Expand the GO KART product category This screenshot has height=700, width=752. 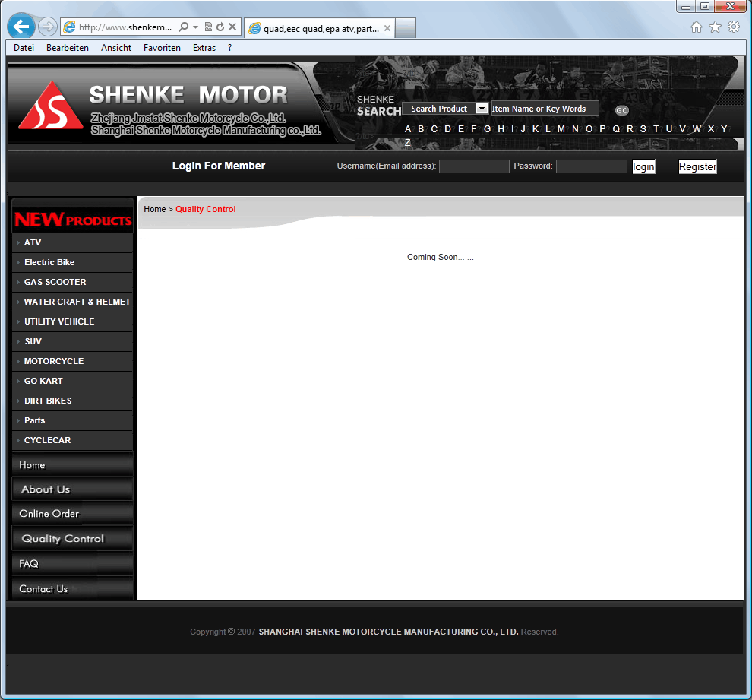tap(43, 381)
